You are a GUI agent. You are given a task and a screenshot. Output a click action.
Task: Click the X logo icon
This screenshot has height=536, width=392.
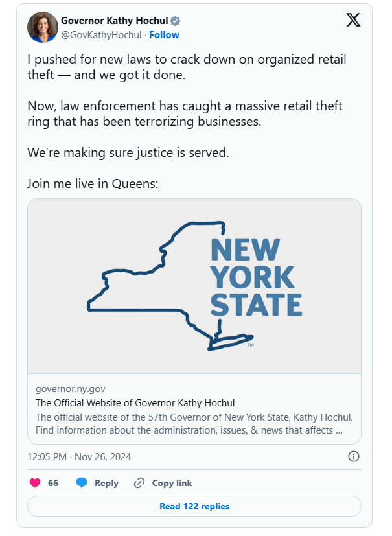(x=353, y=20)
